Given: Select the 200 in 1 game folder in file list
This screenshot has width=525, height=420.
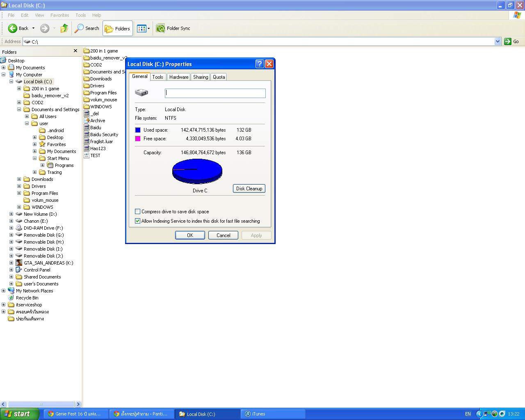Looking at the screenshot, I should pos(101,51).
